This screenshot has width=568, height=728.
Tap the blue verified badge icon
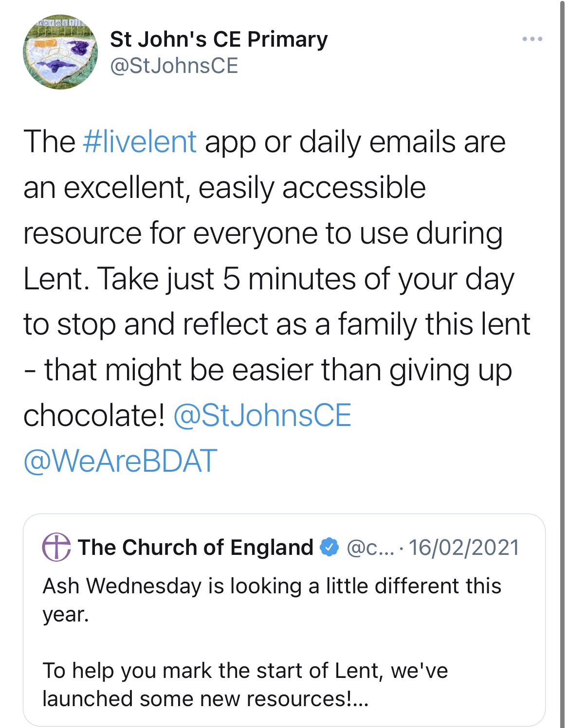(330, 547)
